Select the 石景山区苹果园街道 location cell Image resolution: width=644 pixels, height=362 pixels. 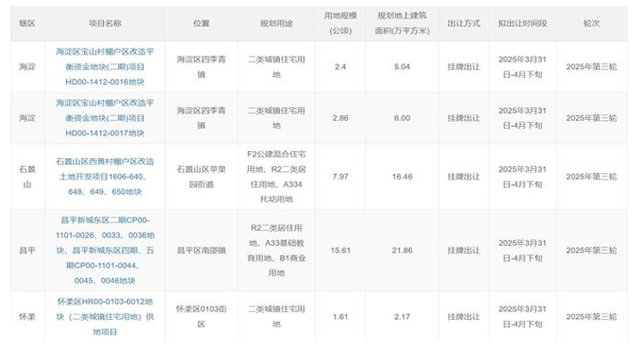[200, 177]
